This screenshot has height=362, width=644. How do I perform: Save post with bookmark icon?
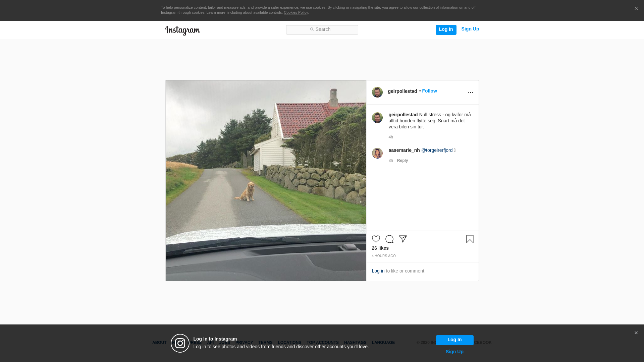coord(470,239)
